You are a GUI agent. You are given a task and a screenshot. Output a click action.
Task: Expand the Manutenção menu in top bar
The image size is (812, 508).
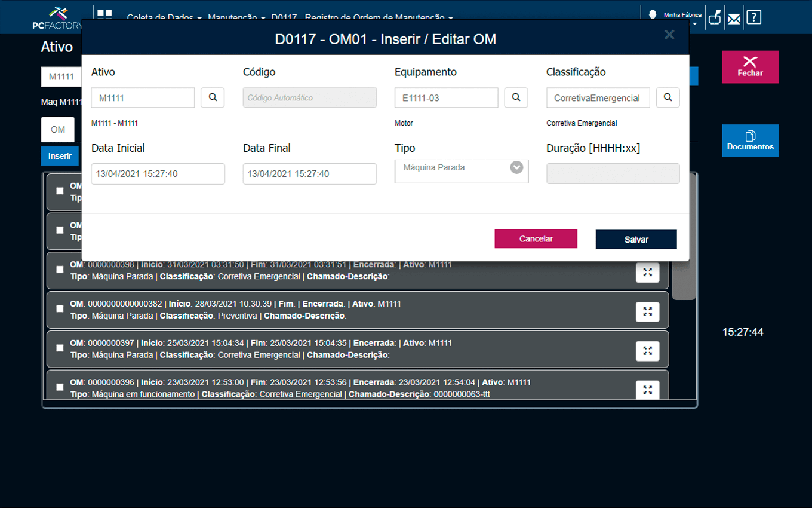(236, 18)
